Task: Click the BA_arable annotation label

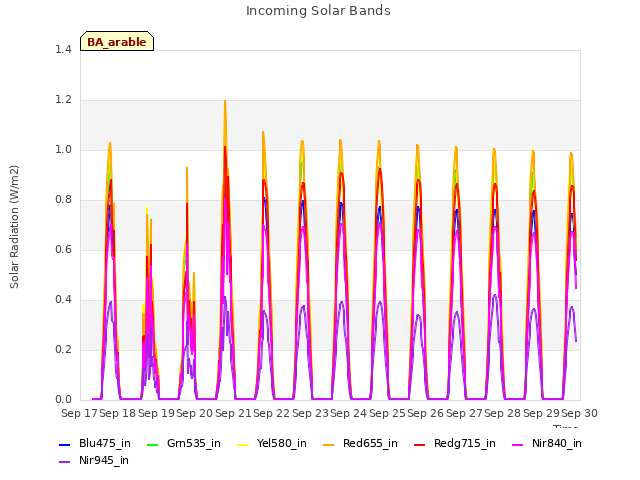Action: click(117, 42)
